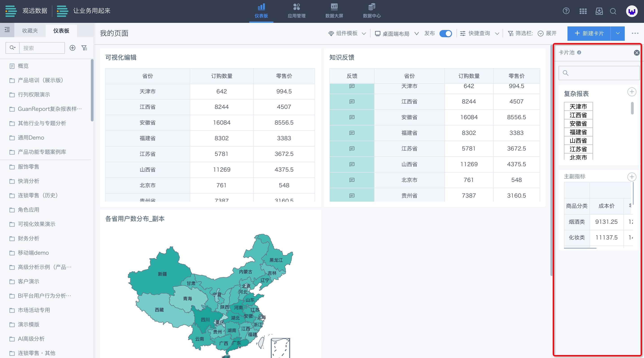
Task: Open the 概览 page in the sidebar
Action: coord(23,66)
